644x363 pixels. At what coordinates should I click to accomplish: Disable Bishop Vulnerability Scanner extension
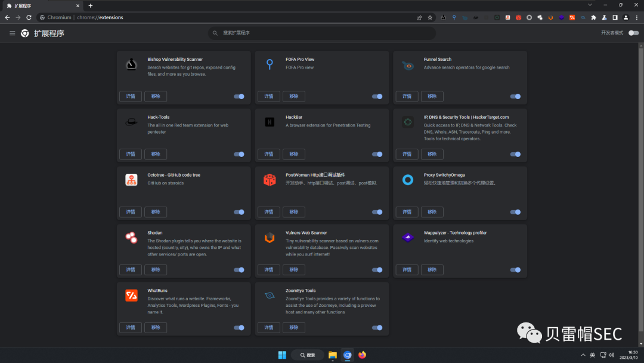click(x=239, y=97)
